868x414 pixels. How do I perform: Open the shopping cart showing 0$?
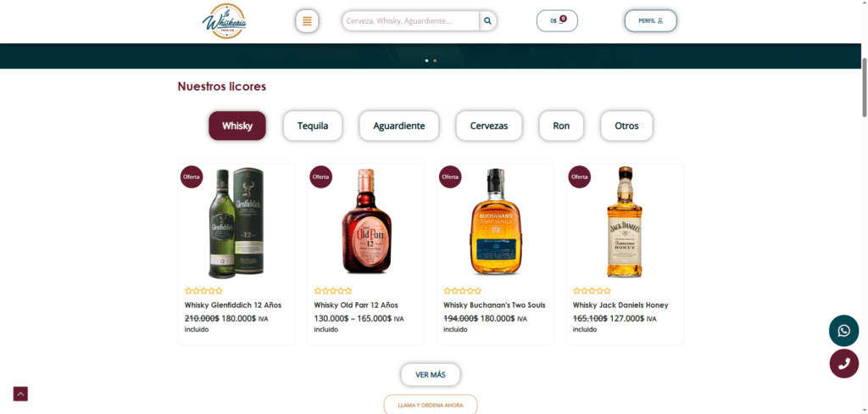coord(557,20)
